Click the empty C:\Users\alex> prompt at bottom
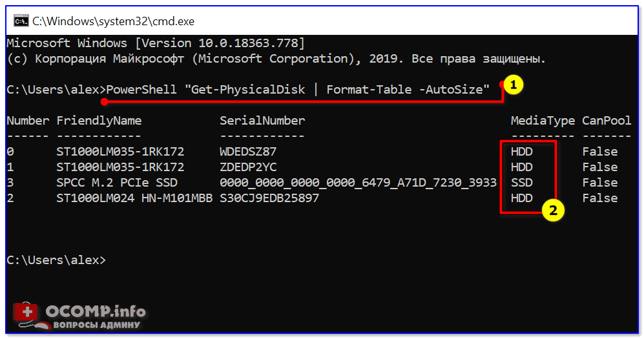The width and height of the screenshot is (644, 339). pos(56,260)
